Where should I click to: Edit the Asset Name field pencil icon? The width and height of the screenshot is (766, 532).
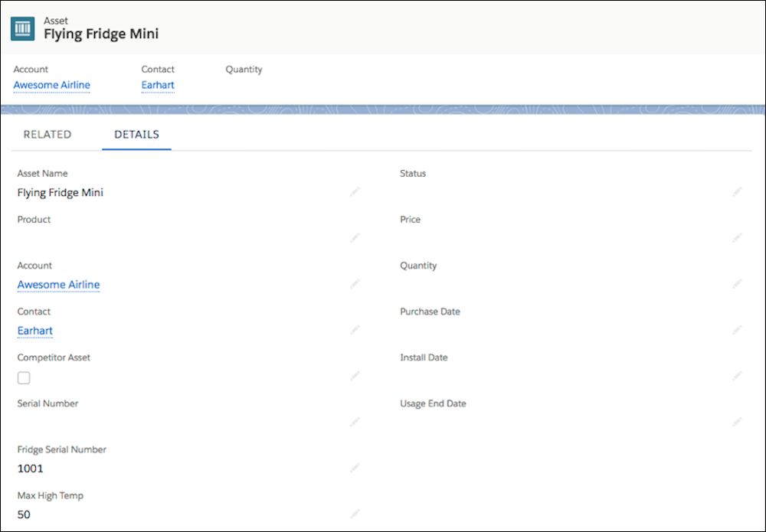pos(355,191)
